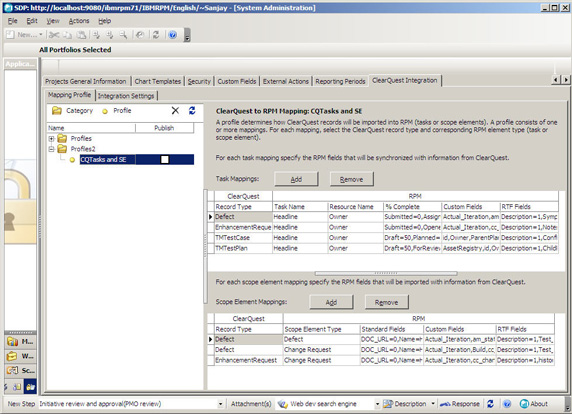The height and width of the screenshot is (414, 572).
Task: Open the Edit menu
Action: coord(32,21)
